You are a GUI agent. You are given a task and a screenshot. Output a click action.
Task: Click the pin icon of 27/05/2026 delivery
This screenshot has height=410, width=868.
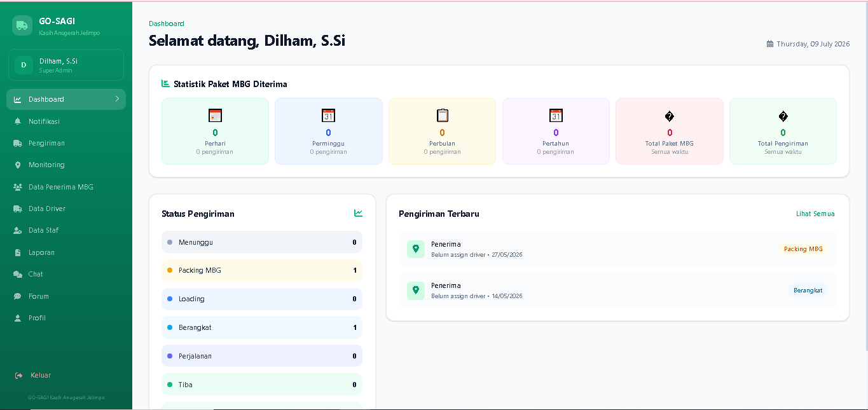(x=416, y=249)
